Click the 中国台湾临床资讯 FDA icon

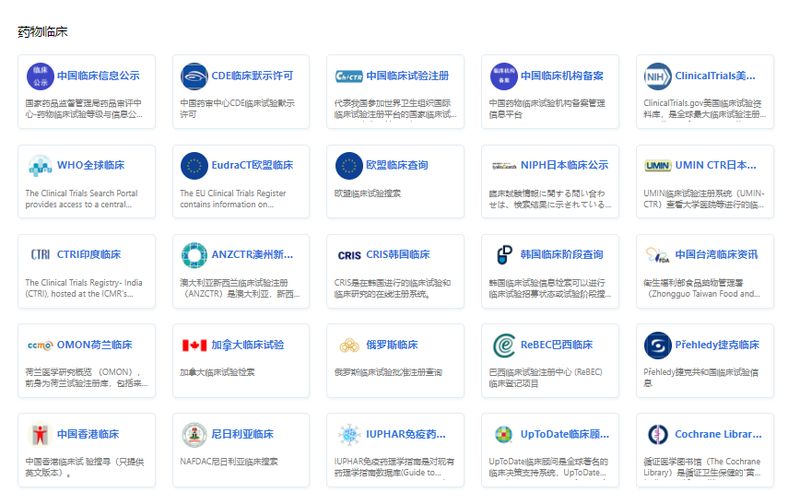(658, 255)
